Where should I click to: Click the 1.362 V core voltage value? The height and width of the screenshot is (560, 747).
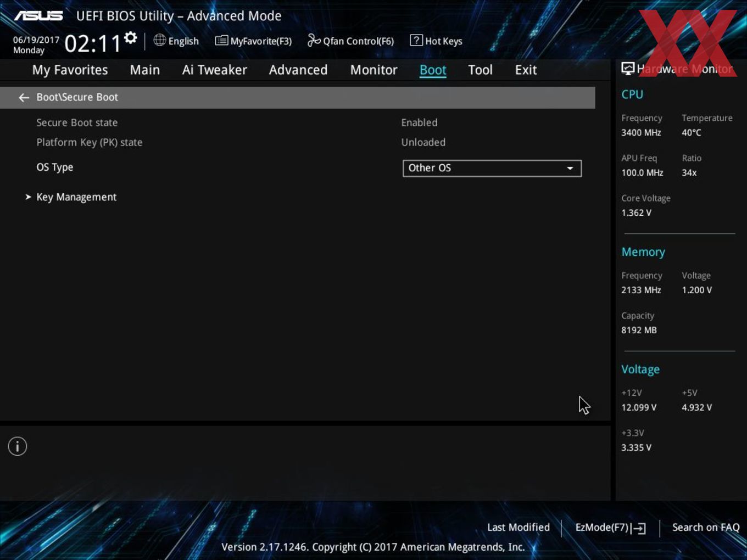[636, 213]
